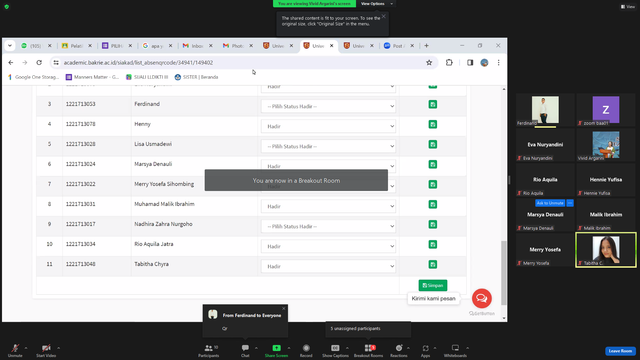Open Google One Storage bookmark
This screenshot has width=640, height=360.
[x=33, y=77]
